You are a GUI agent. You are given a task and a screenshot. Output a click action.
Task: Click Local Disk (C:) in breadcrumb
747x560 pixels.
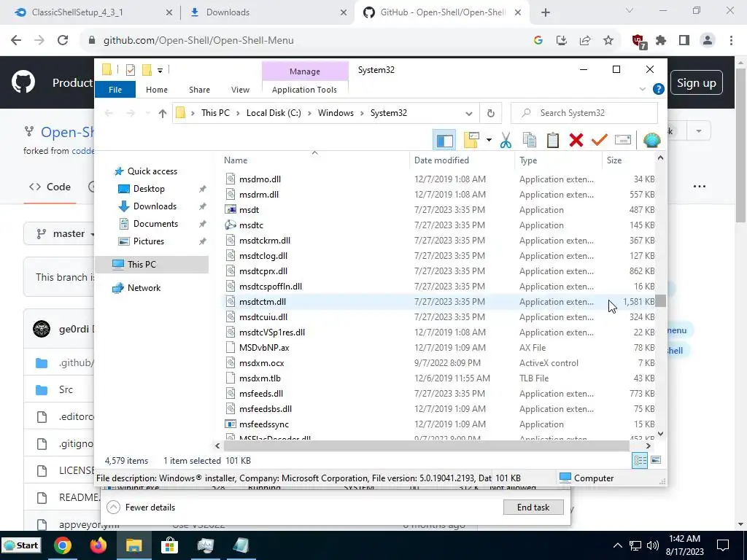[274, 113]
